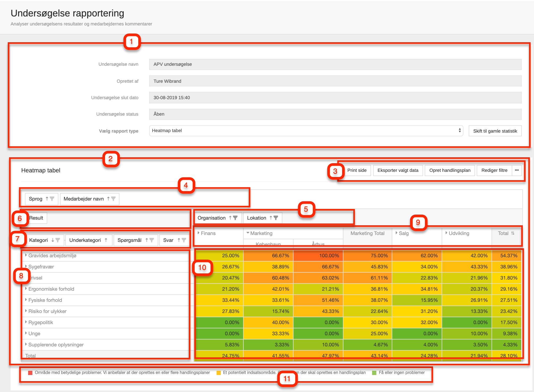Expand the Rygepolitik category row

26,322
